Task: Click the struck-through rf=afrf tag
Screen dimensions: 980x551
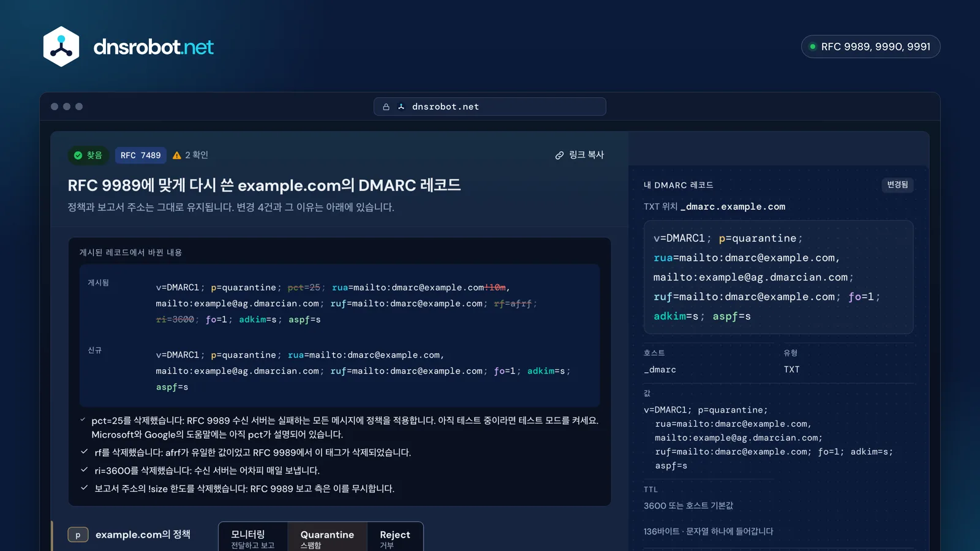Action: pos(513,304)
